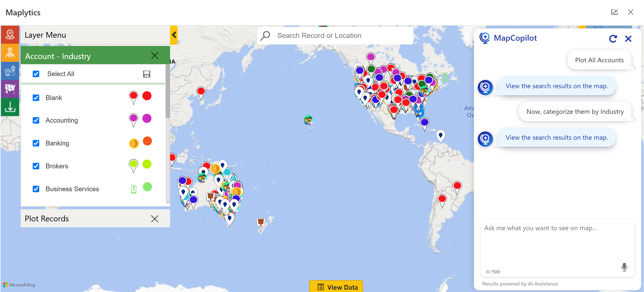Close the Plot Records section
Screen dimensions: 644x292
[x=154, y=219]
